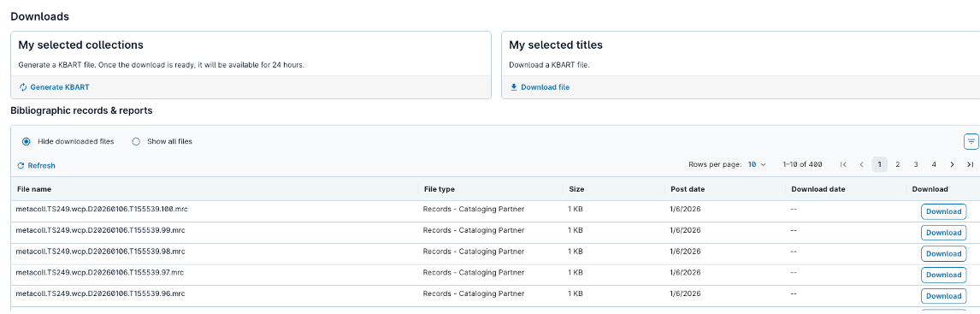Sort by the Download date column header

[818, 189]
